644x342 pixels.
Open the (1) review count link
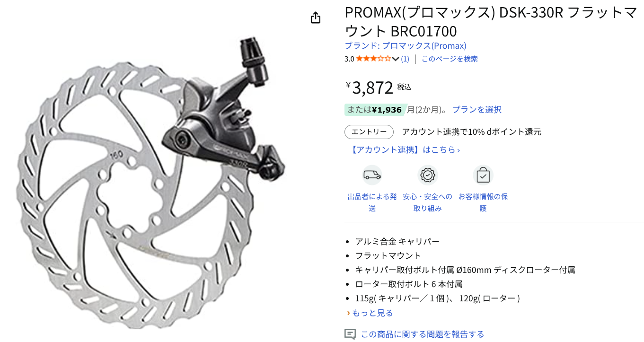click(405, 59)
